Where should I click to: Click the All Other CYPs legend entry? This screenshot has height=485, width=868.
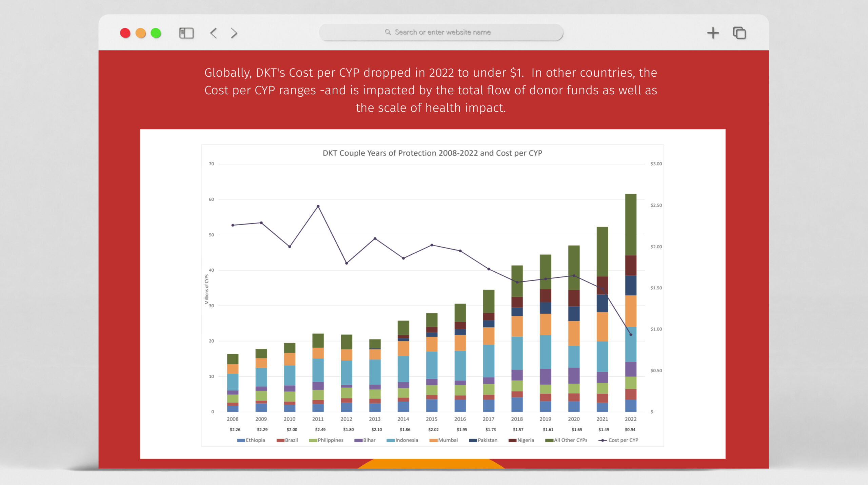point(570,440)
